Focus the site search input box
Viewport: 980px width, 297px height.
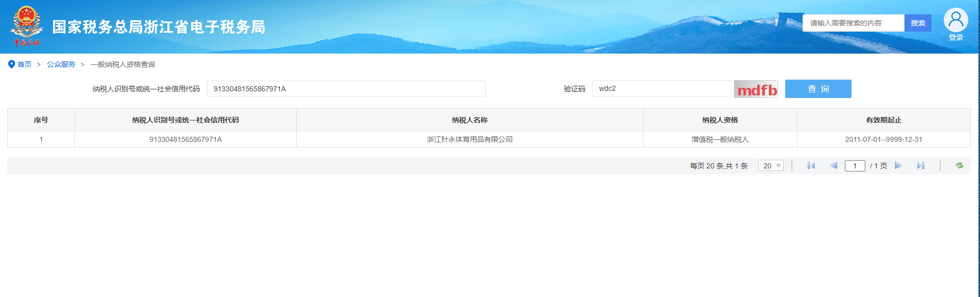point(853,23)
